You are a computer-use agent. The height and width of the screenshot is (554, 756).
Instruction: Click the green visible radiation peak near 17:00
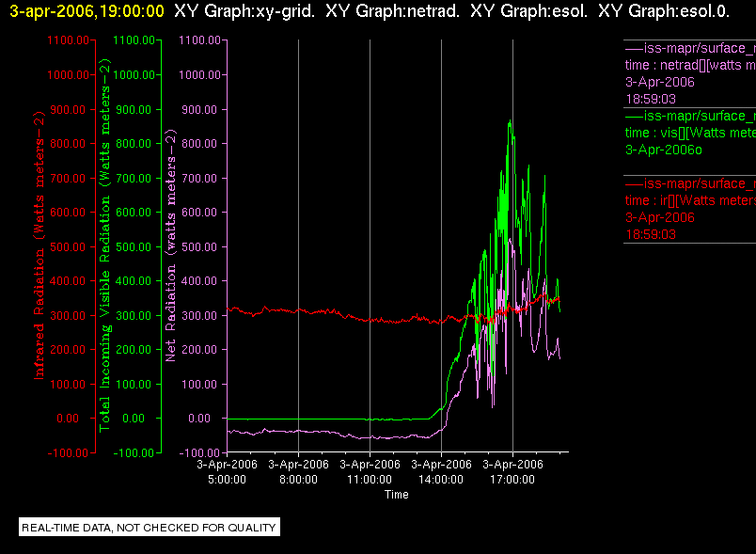tap(510, 123)
